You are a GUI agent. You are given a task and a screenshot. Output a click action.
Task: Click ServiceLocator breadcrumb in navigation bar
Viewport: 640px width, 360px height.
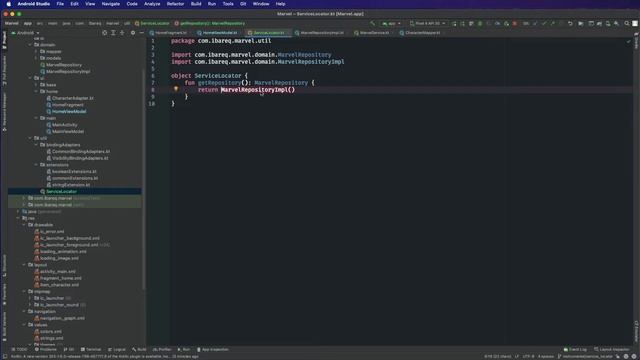pos(152,24)
